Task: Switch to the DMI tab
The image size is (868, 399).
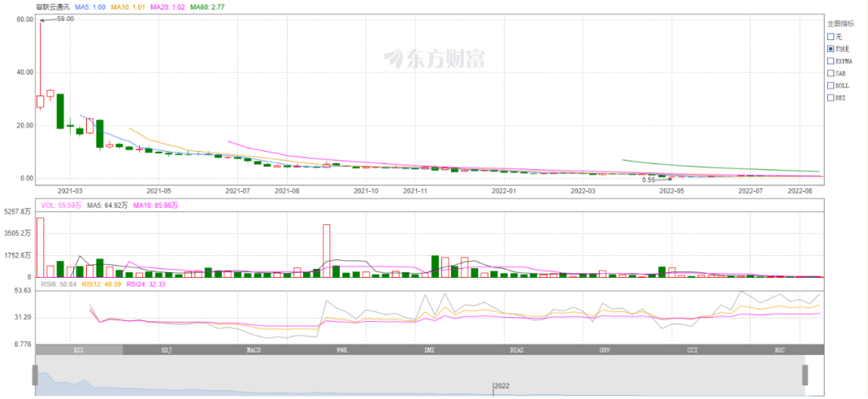Action: pyautogui.click(x=429, y=350)
